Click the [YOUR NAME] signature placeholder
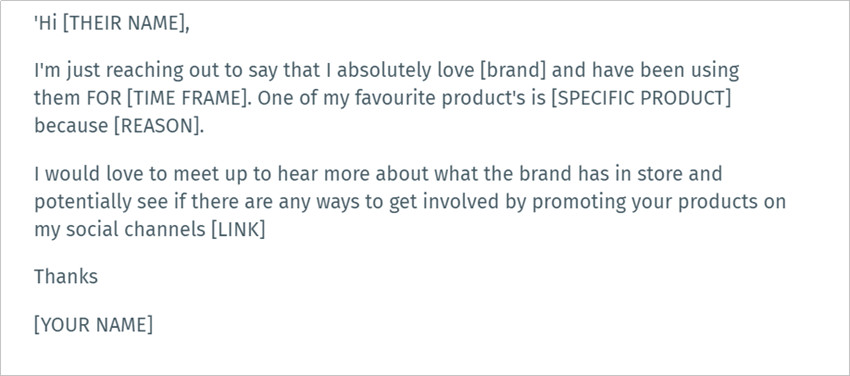The image size is (850, 376). 93,325
